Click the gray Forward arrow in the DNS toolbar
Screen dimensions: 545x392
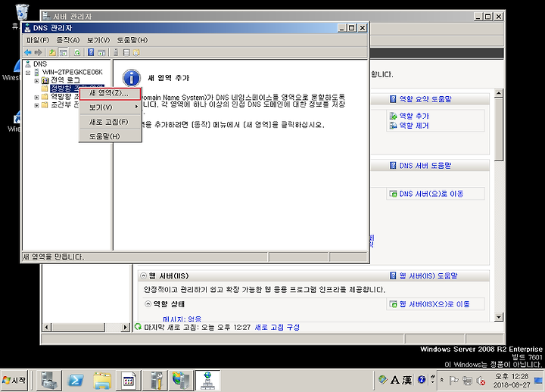38,52
